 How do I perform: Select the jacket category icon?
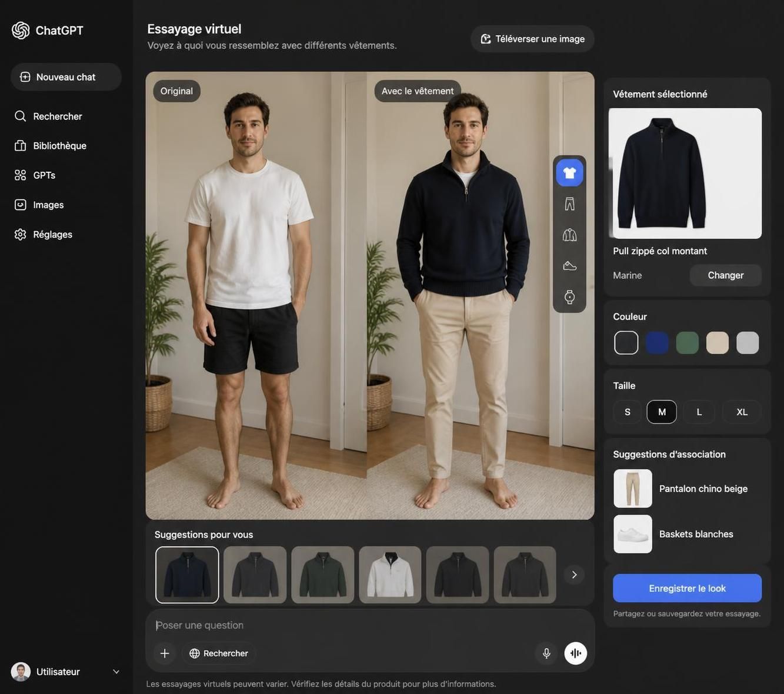[569, 235]
